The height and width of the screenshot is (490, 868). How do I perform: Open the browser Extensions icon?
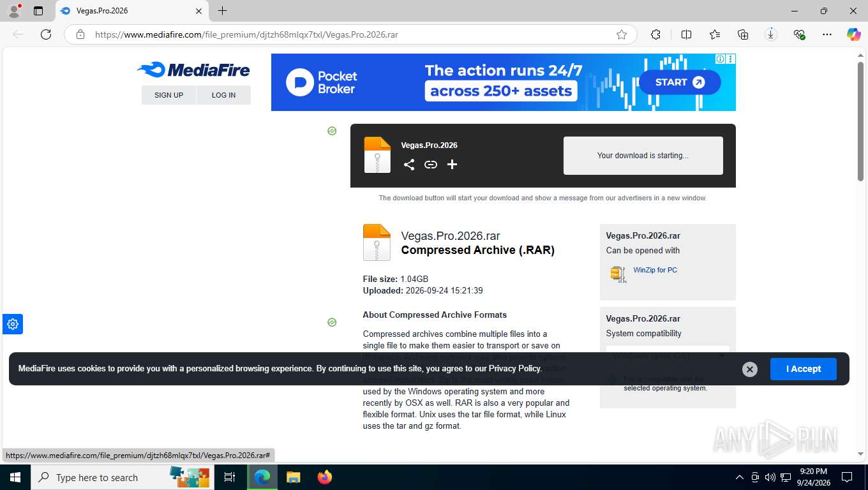click(655, 34)
